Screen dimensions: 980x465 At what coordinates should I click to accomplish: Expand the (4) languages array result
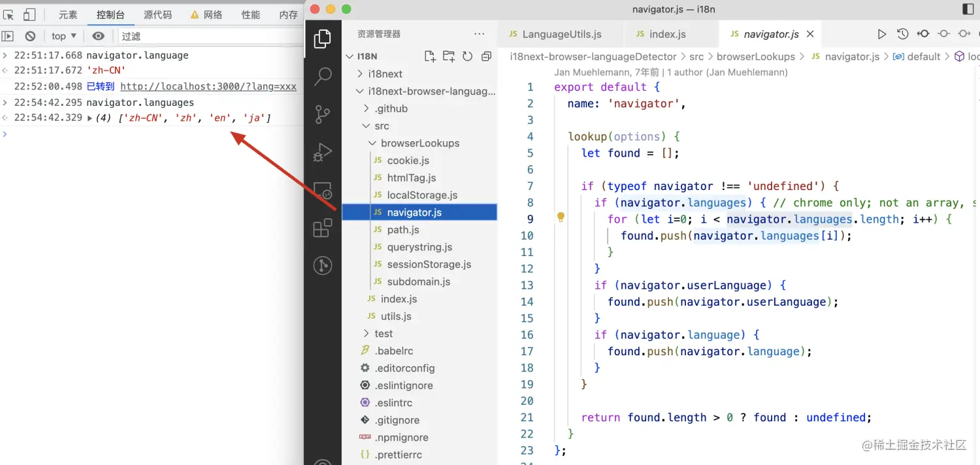point(90,118)
